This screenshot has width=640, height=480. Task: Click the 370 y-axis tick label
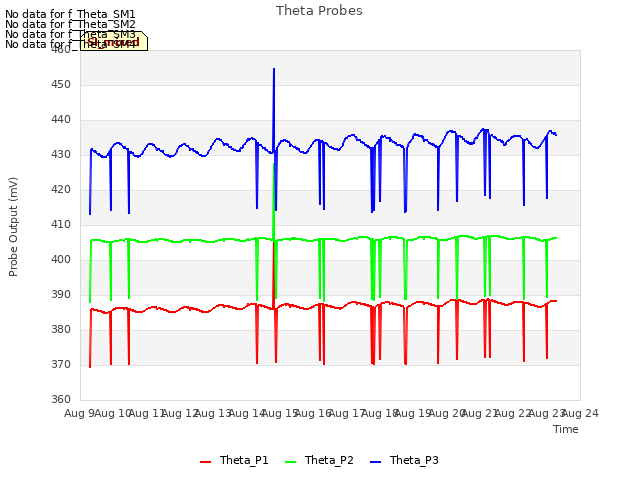[x=61, y=364]
